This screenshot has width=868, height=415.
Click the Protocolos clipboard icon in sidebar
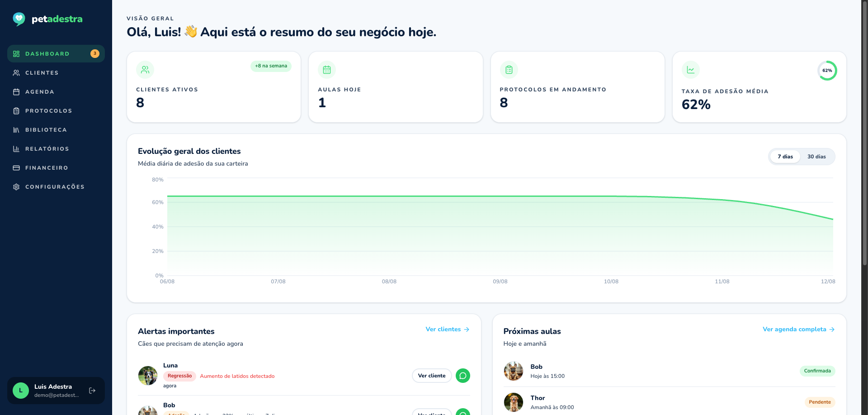16,111
